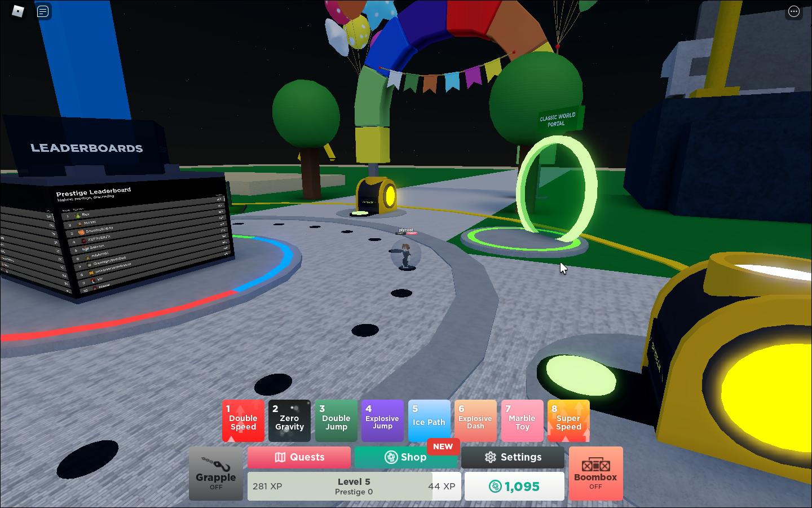This screenshot has height=508, width=812.
Task: Turn on the Boombox
Action: [595, 474]
